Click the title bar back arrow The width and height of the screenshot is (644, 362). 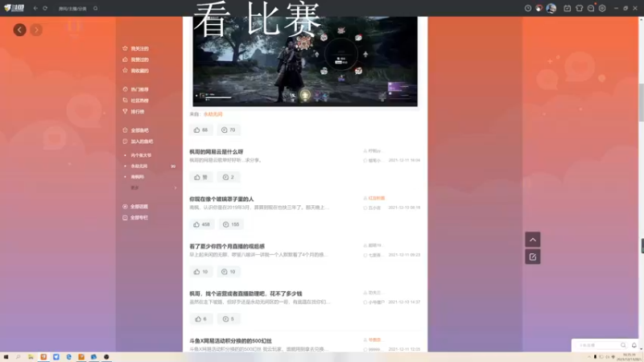[x=35, y=8]
